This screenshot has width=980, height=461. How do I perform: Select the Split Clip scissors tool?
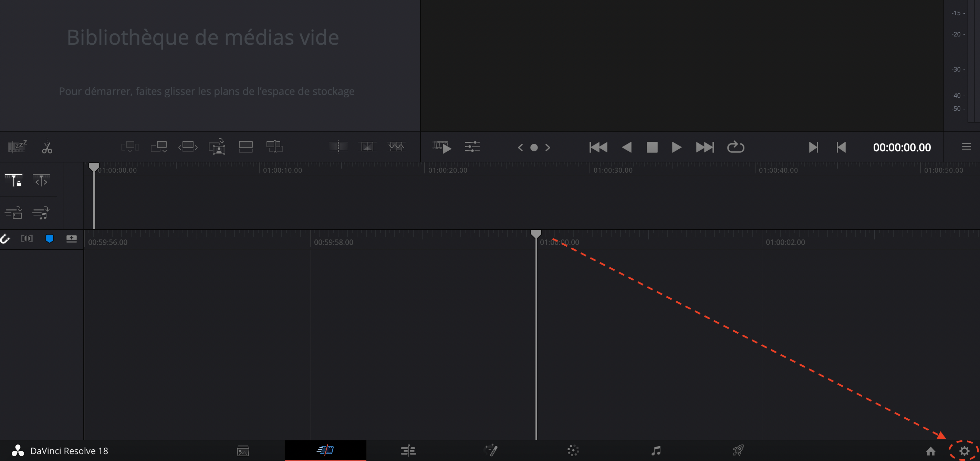pyautogui.click(x=47, y=147)
